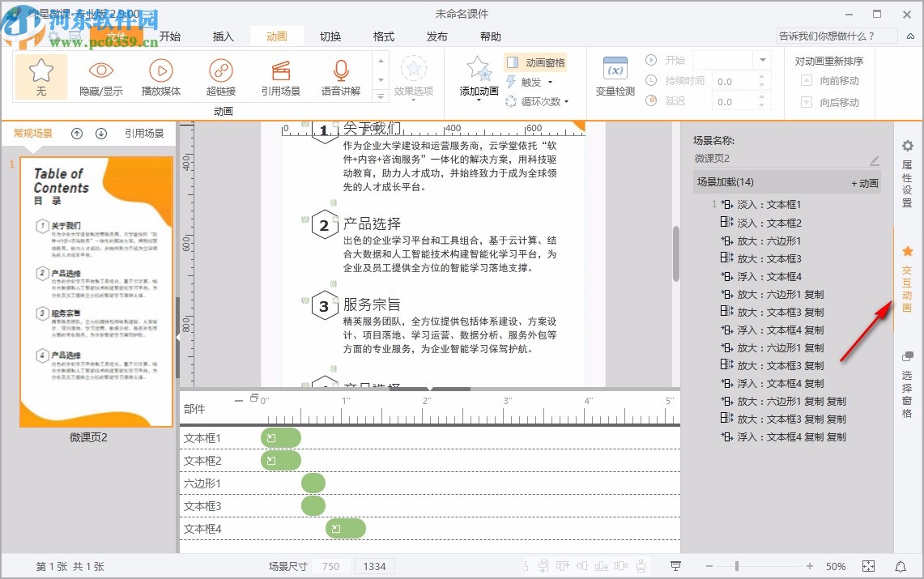Click + 动画 to add a new animation
The height and width of the screenshot is (579, 924).
pyautogui.click(x=864, y=182)
